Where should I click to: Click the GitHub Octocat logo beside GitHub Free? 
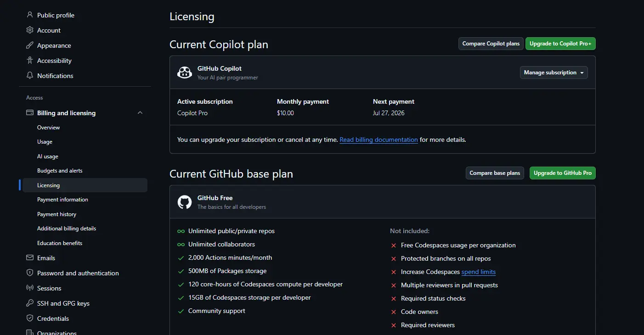(185, 202)
